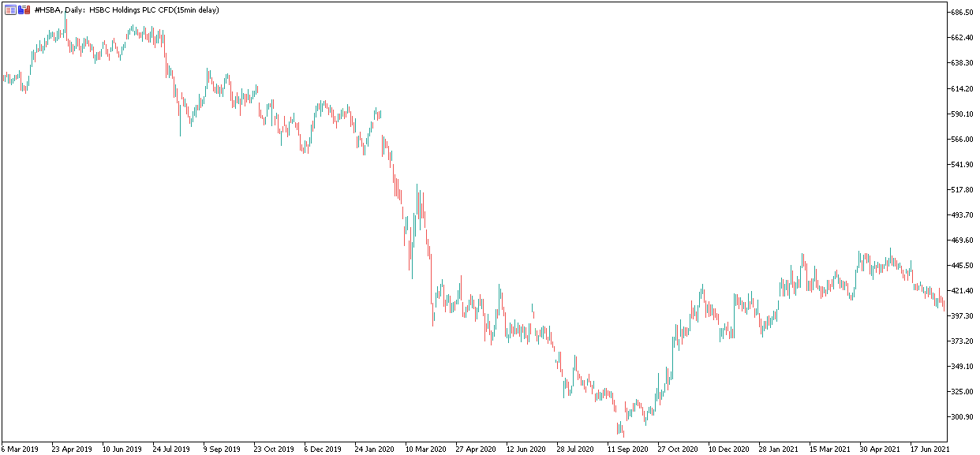Click the 10 Dec 2020 date label

click(x=728, y=449)
